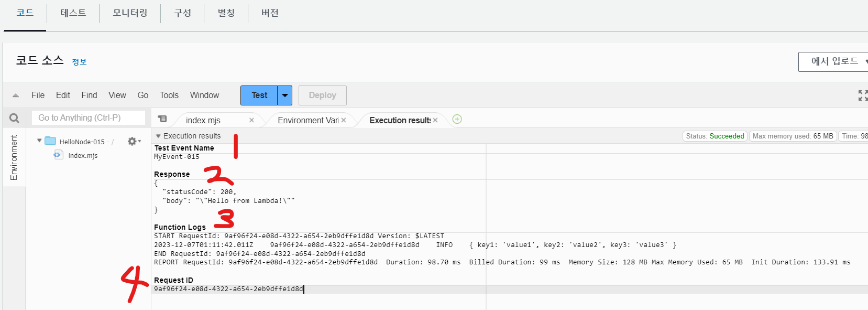The image size is (868, 310).
Task: Toggle fullscreen editor icon
Action: click(863, 95)
